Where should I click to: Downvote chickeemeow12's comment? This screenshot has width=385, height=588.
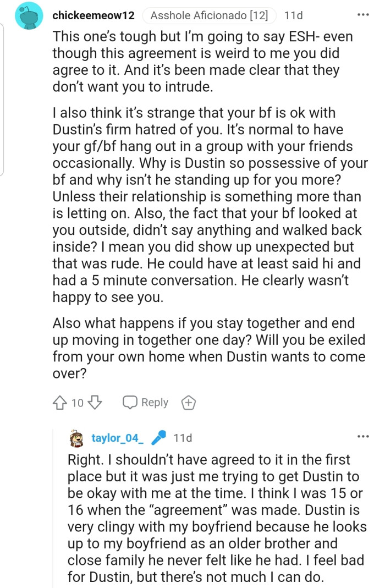94,403
